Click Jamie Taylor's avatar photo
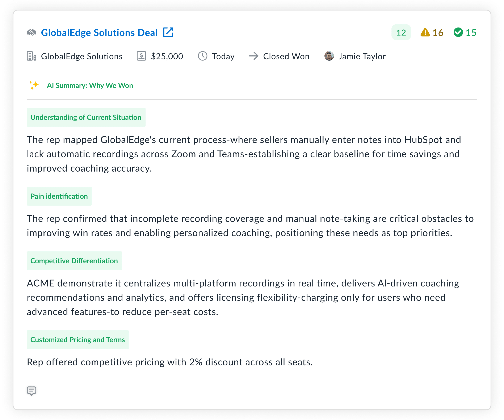This screenshot has width=504, height=420. [329, 56]
